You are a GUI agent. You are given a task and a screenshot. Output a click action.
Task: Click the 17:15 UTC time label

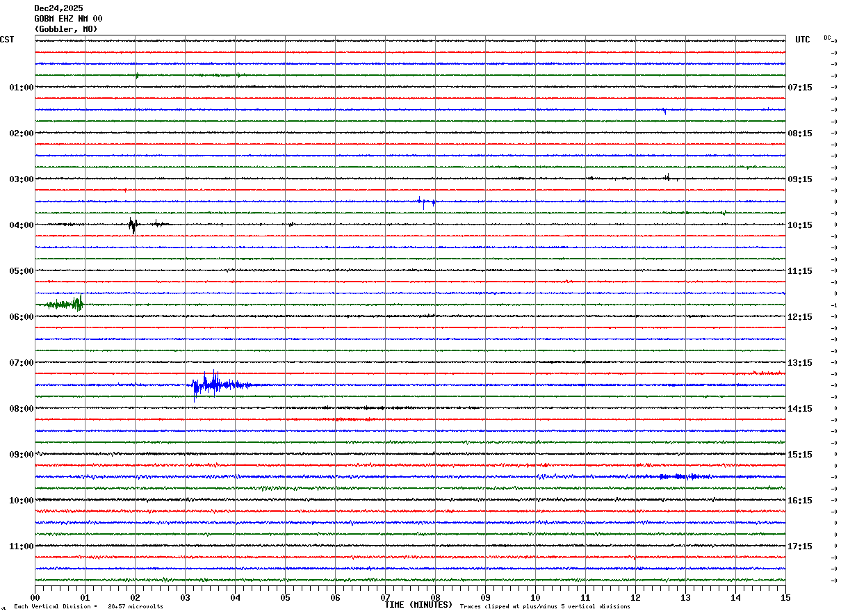point(800,546)
